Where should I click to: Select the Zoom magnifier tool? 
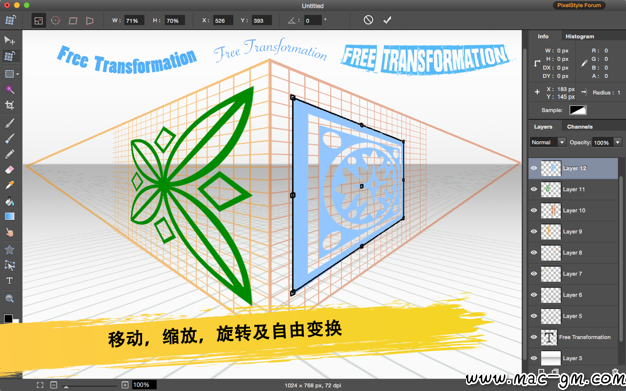pyautogui.click(x=10, y=298)
